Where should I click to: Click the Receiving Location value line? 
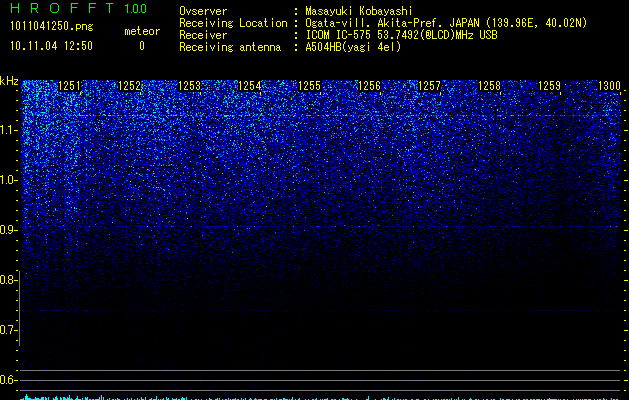click(x=446, y=23)
